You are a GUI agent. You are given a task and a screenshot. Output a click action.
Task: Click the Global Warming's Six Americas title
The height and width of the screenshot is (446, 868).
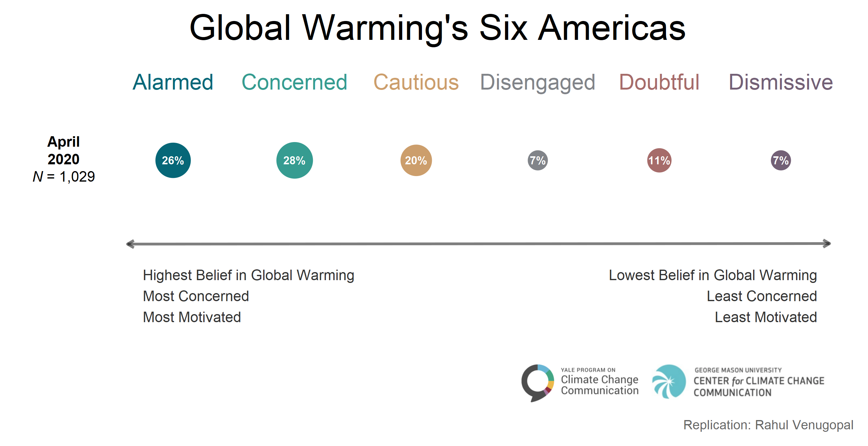pyautogui.click(x=437, y=28)
